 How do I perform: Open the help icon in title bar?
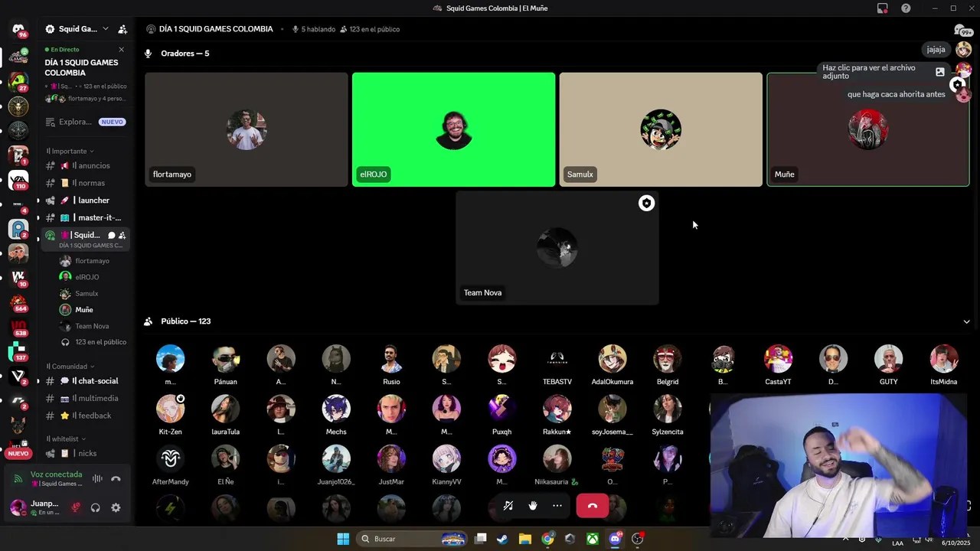tap(906, 8)
